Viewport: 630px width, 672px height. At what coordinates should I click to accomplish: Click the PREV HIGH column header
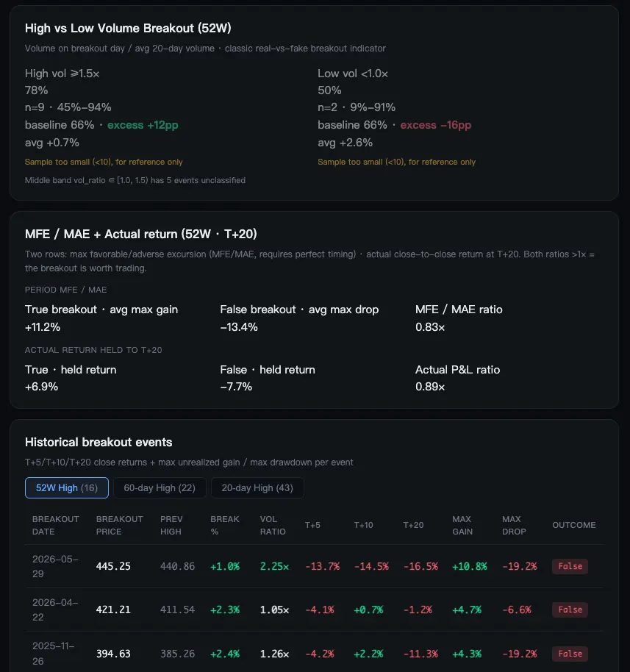point(171,525)
